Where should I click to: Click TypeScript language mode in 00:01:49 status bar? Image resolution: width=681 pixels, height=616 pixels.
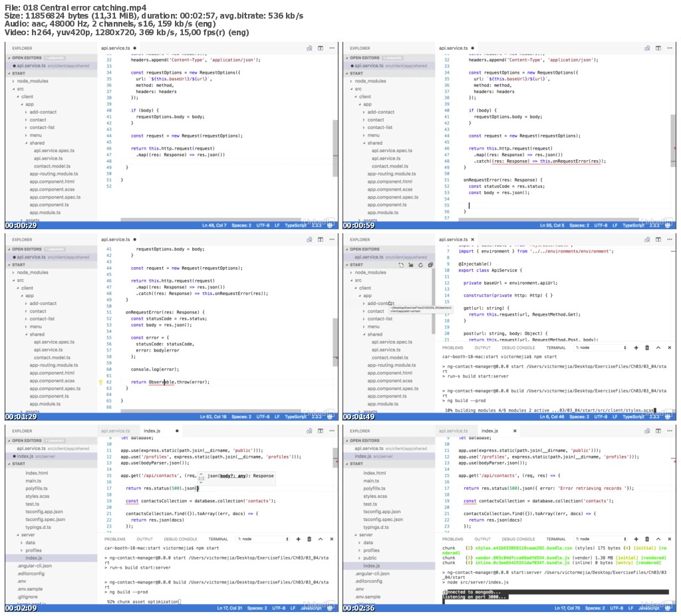tap(634, 417)
